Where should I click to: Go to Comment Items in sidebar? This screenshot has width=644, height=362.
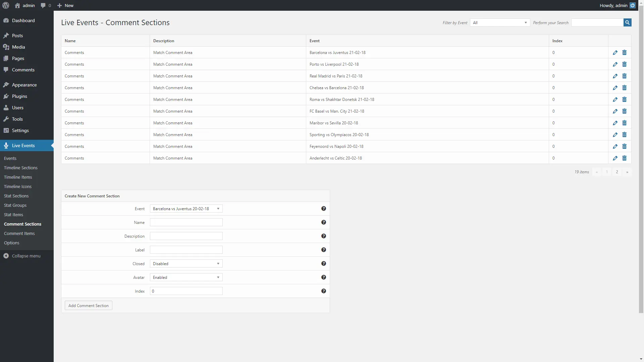(19, 233)
